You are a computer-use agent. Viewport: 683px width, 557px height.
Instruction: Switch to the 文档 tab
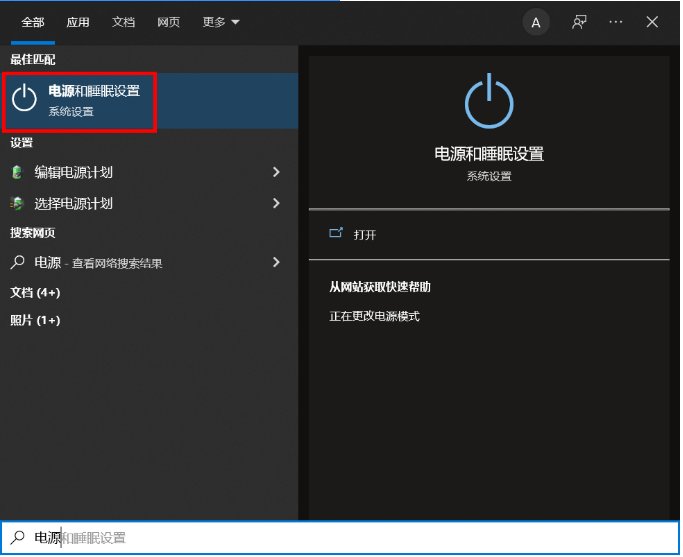tap(123, 22)
